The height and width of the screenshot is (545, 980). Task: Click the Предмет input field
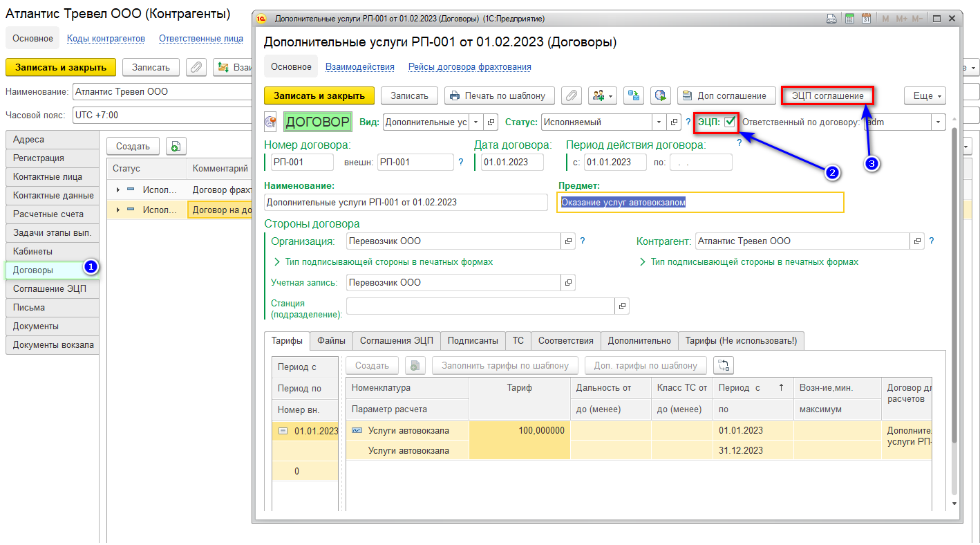click(x=700, y=202)
